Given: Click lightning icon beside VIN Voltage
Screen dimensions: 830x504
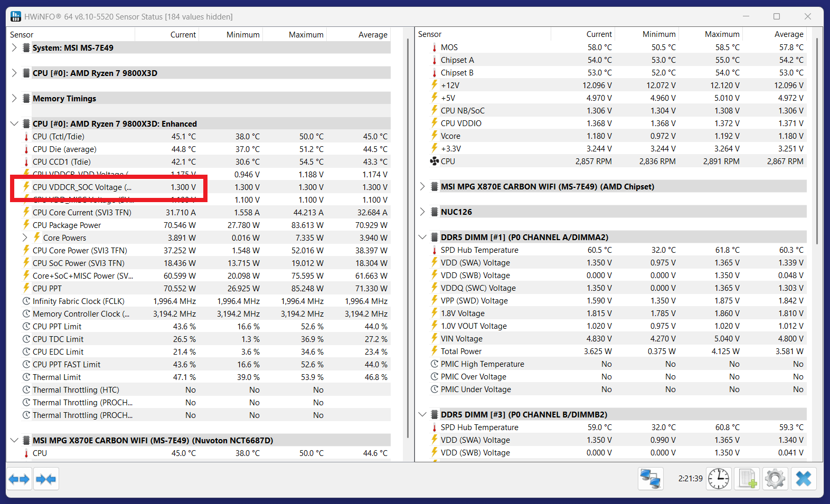Looking at the screenshot, I should click(x=434, y=338).
